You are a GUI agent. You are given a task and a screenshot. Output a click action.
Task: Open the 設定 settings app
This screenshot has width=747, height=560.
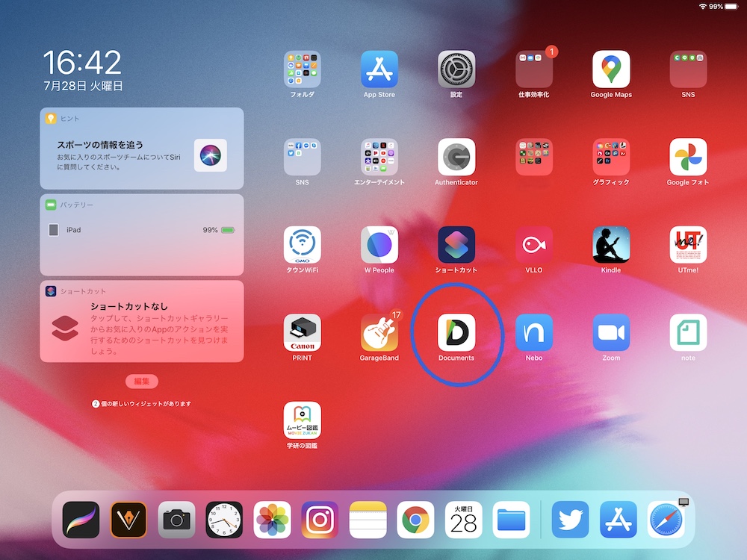(456, 69)
